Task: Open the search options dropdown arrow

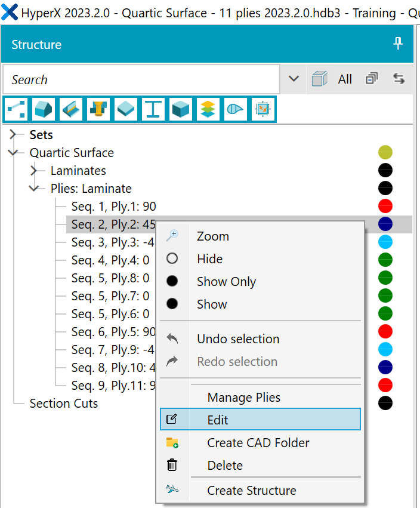Action: [x=294, y=79]
